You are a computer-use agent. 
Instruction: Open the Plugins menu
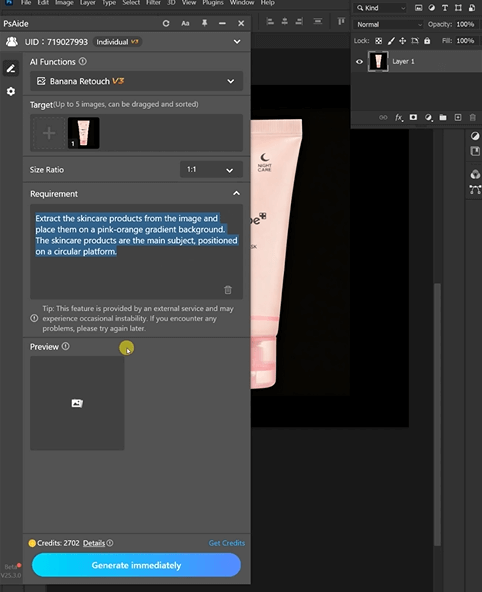pyautogui.click(x=213, y=3)
